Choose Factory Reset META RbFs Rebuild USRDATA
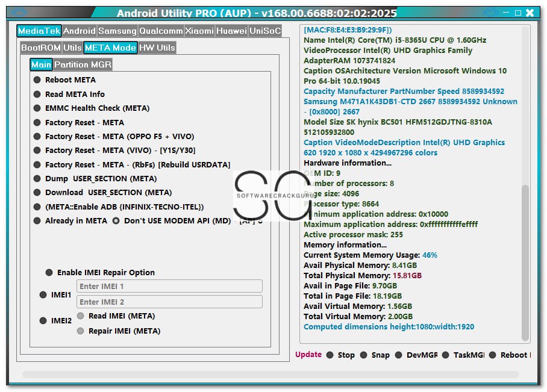 132,164
